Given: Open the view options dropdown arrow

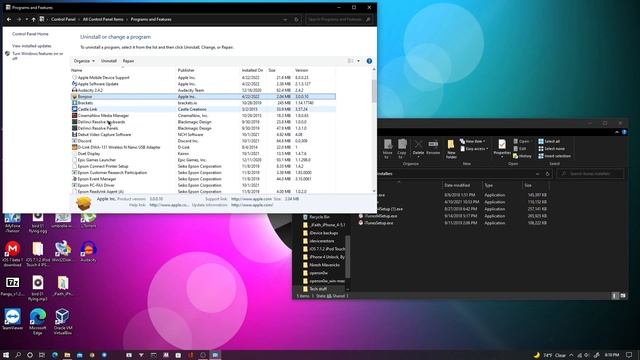Looking at the screenshot, I should click(x=358, y=61).
